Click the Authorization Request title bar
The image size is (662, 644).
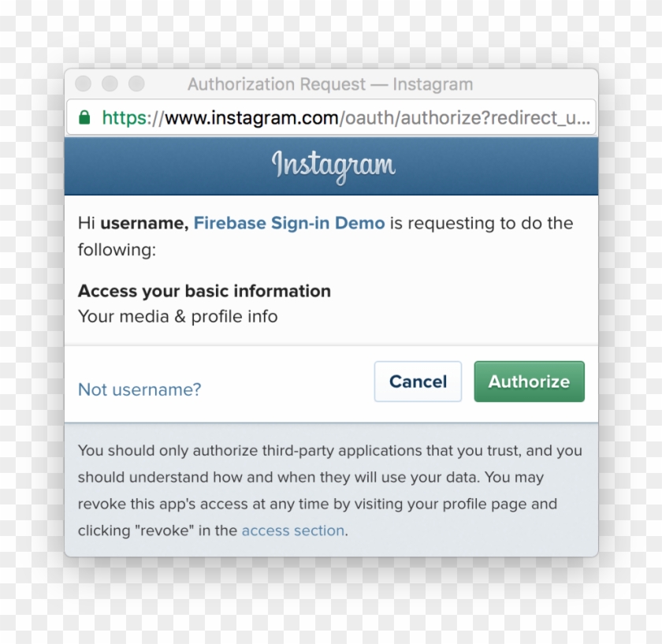tap(330, 84)
